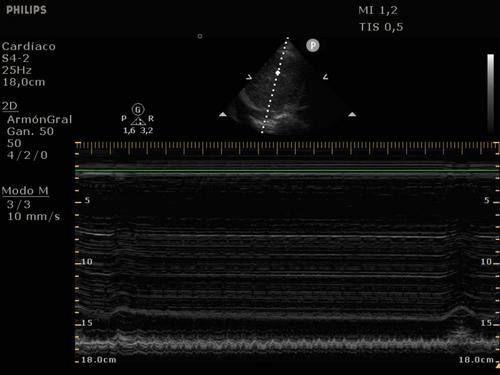The height and width of the screenshot is (375, 500).
Task: Click the M-mode cursor dot on the dotted line
Action: (278, 73)
